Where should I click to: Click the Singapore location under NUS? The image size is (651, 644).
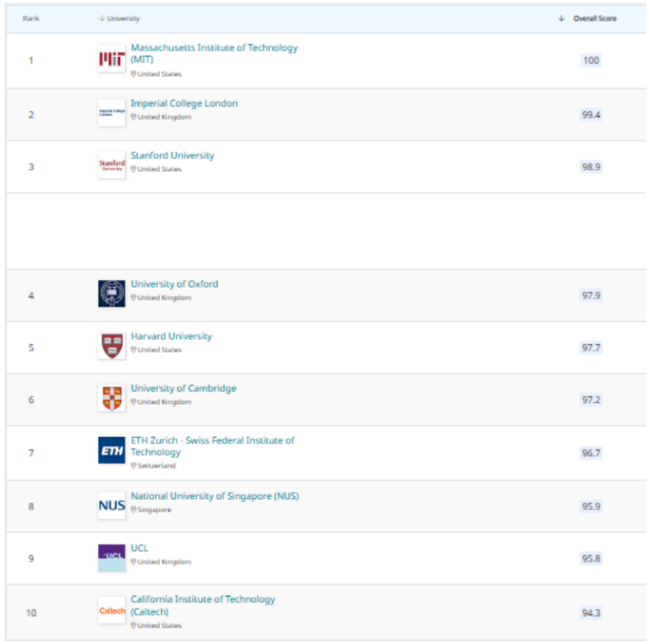click(x=151, y=510)
